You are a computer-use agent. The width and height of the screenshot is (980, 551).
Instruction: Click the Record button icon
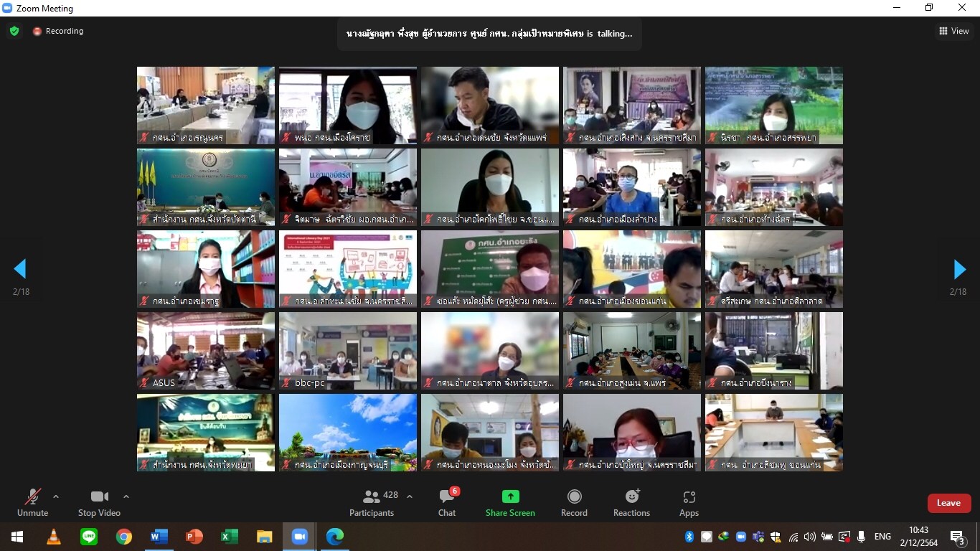[574, 496]
